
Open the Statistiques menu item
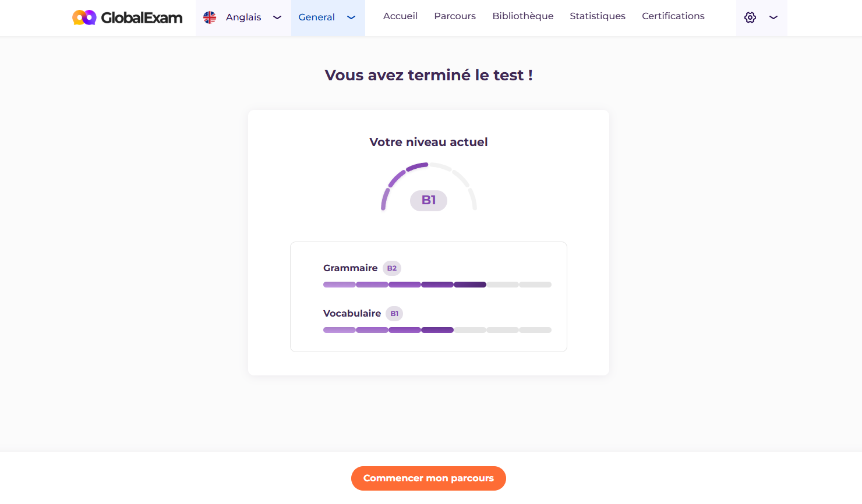(x=598, y=16)
